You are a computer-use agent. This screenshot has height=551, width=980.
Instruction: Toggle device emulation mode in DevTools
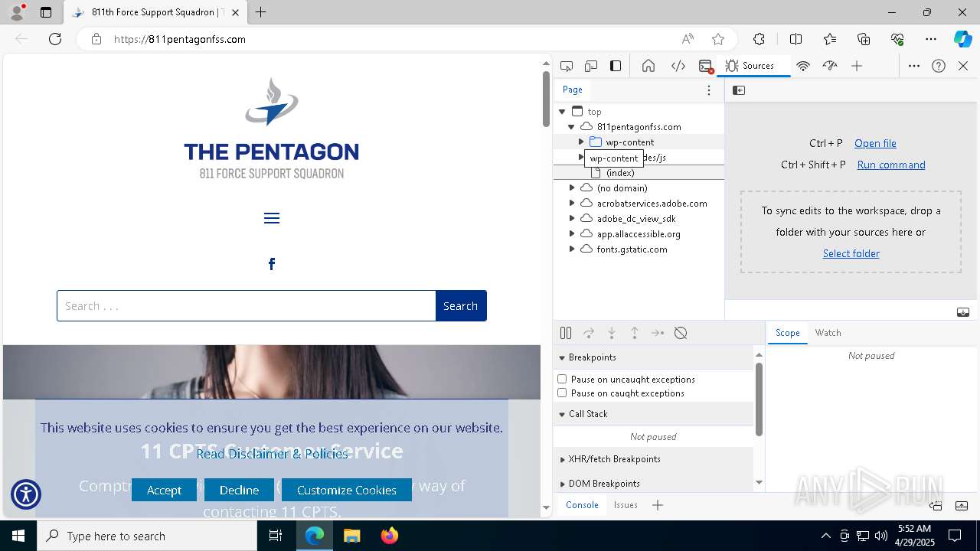coord(591,66)
